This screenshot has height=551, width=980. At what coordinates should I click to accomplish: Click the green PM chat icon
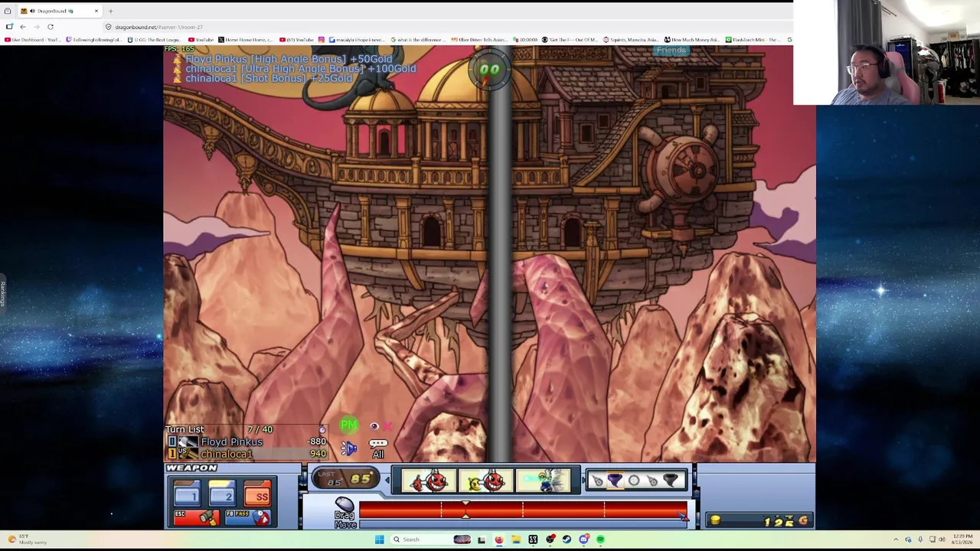coord(348,425)
